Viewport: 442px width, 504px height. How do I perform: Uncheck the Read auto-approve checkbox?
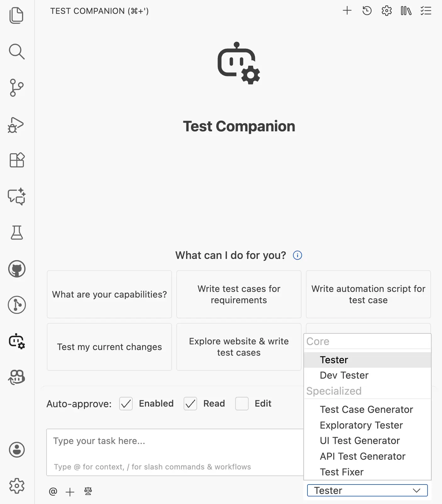pos(190,404)
